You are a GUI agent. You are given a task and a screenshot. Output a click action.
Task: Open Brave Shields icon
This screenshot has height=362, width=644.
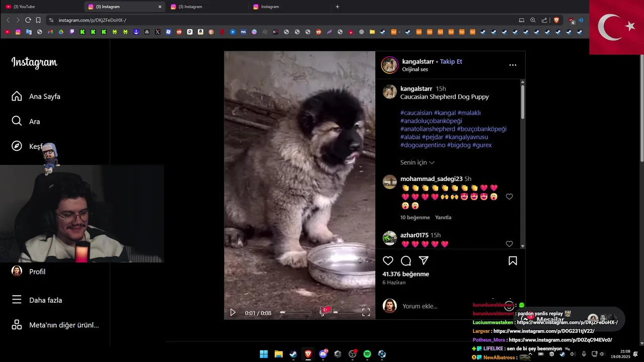[x=556, y=20]
